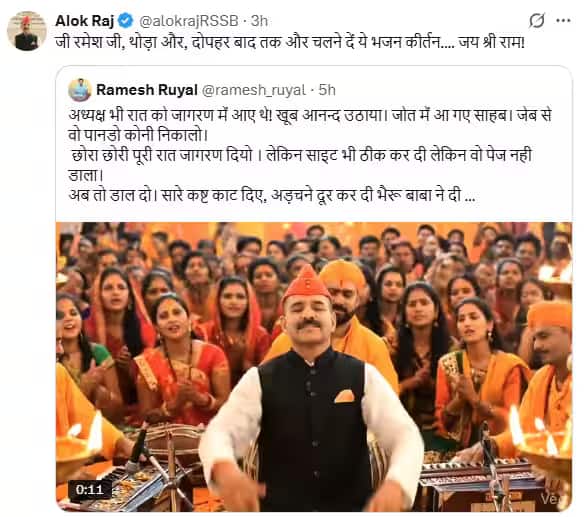Click the 0:11 video duration badge
The height and width of the screenshot is (517, 586).
pyautogui.click(x=89, y=489)
